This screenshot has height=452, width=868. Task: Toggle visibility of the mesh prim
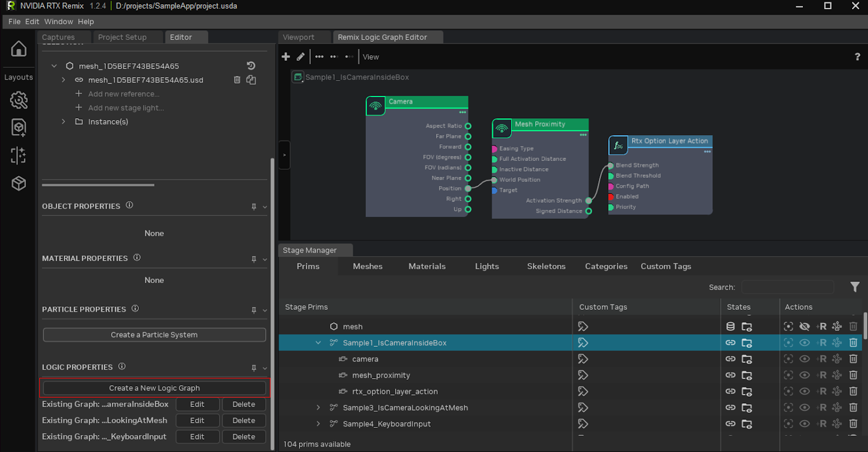point(805,326)
